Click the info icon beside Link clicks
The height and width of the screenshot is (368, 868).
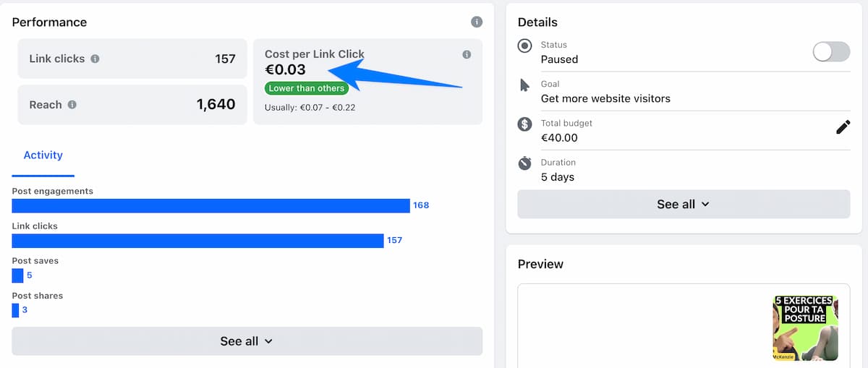tap(95, 59)
